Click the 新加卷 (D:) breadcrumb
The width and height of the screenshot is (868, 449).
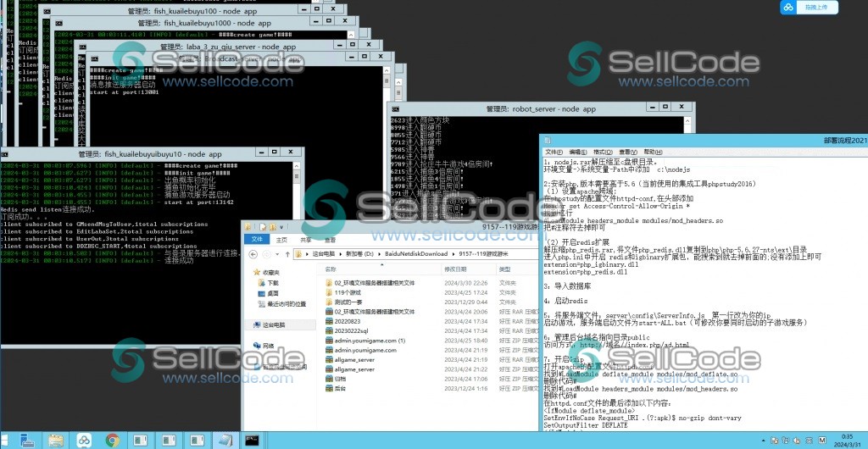click(x=360, y=254)
